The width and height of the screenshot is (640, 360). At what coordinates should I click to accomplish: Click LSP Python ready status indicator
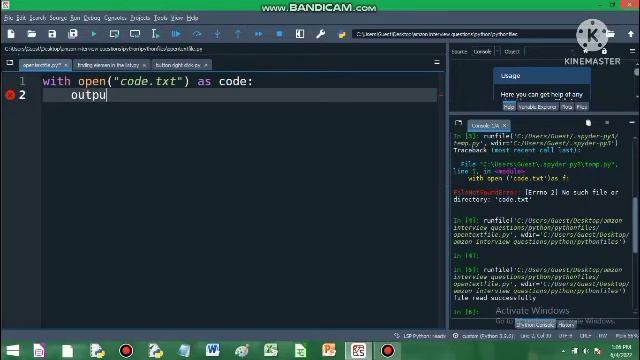420,336
